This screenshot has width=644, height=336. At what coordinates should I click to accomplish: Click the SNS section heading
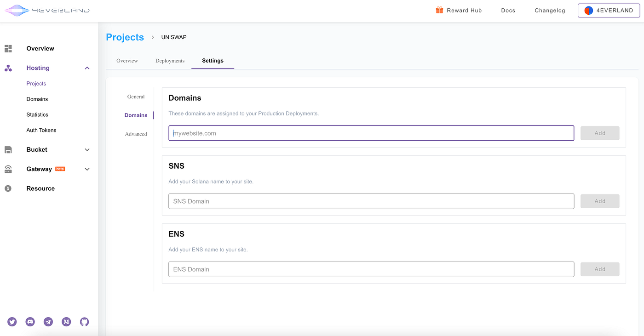tap(176, 166)
